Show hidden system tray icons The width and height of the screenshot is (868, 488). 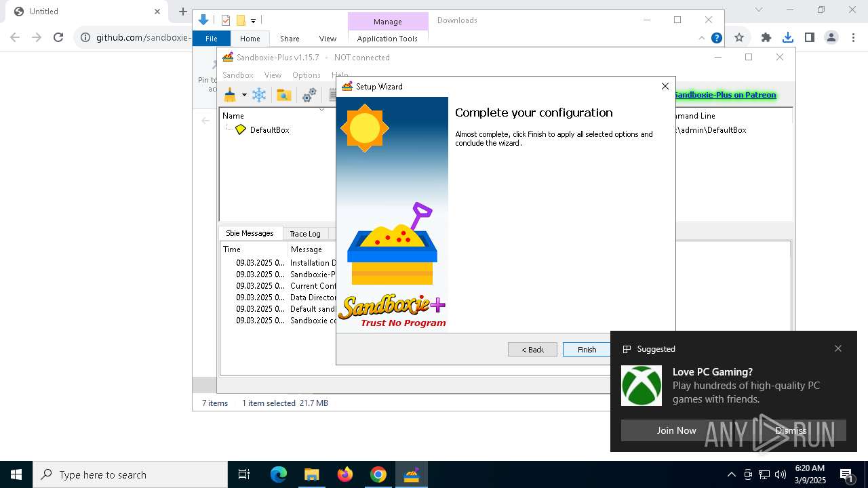click(731, 474)
